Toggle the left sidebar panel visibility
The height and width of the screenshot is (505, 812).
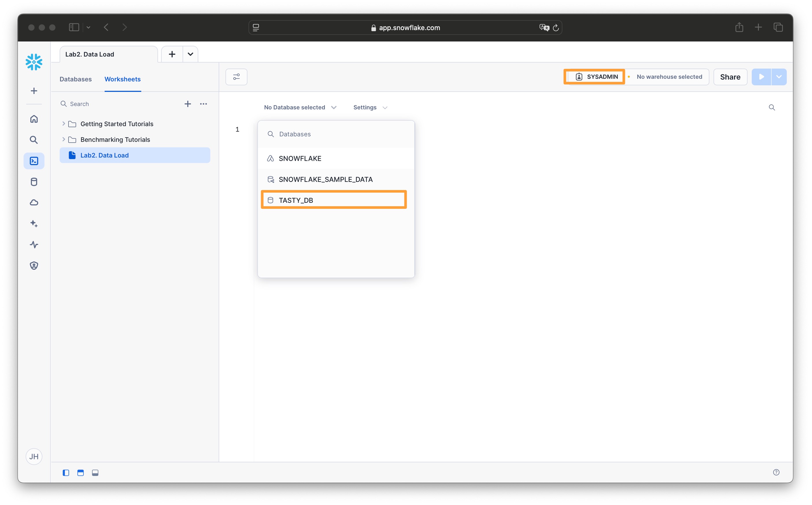point(66,473)
